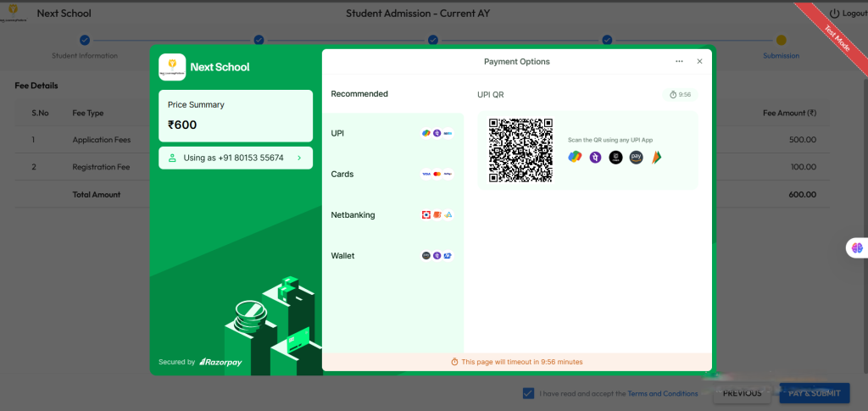This screenshot has height=411, width=868.
Task: Click the 'Total Amount' row label
Action: [x=97, y=195]
